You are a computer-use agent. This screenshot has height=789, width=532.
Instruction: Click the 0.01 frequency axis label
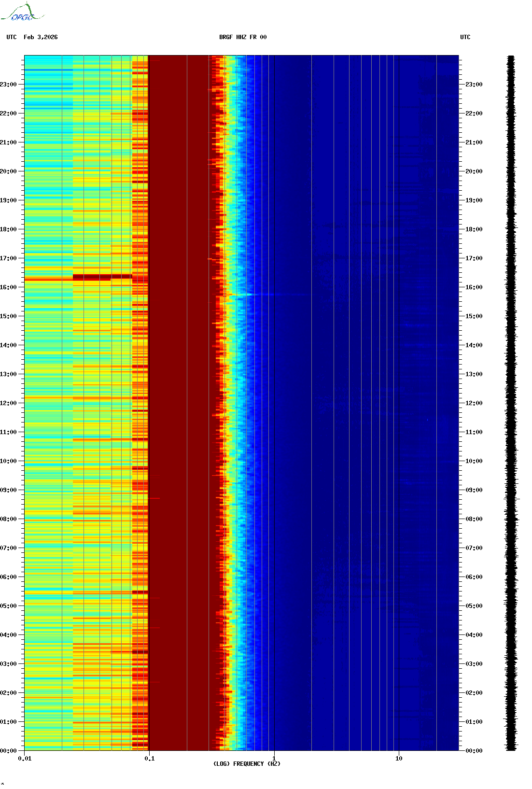pos(25,759)
